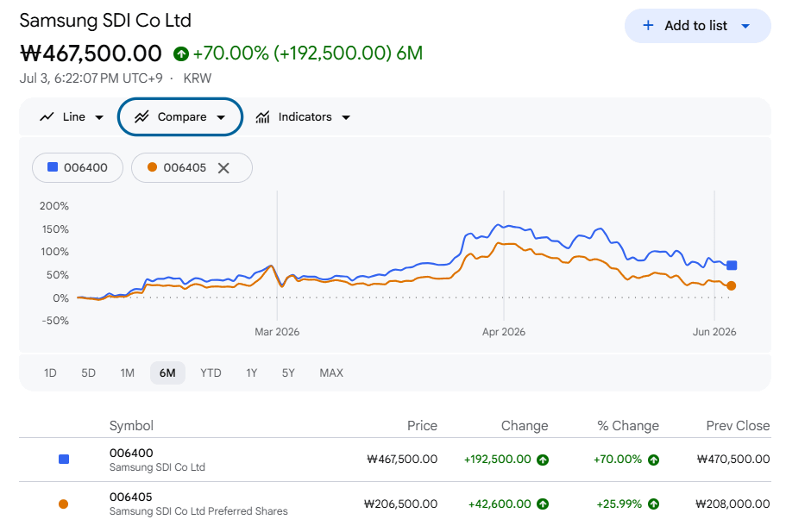786x532 pixels.
Task: Click the 200% y-axis label
Action: (x=54, y=206)
